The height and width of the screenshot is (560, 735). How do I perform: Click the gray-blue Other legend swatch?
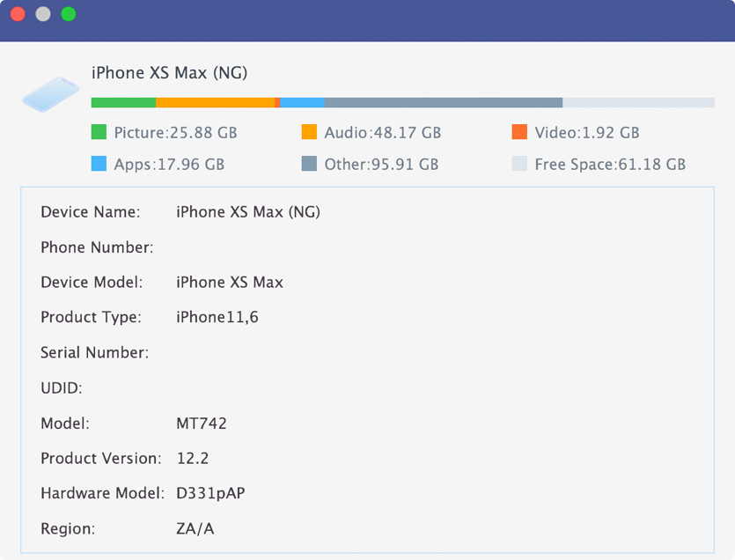309,164
